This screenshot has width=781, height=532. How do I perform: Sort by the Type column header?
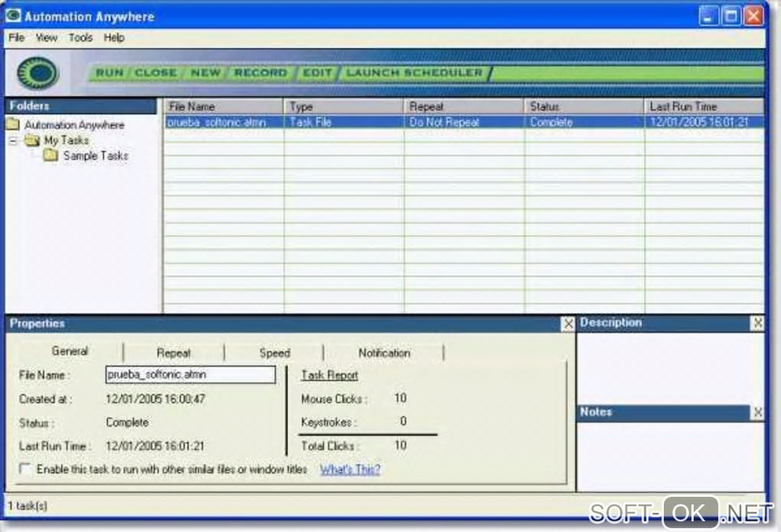(343, 106)
